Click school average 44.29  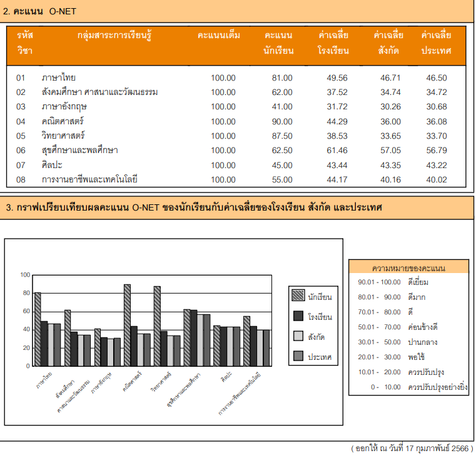[337, 122]
